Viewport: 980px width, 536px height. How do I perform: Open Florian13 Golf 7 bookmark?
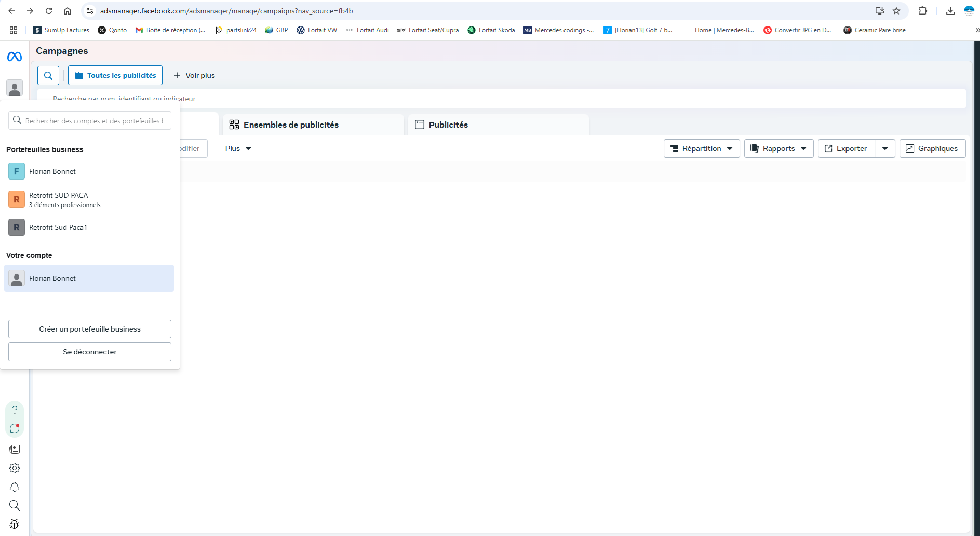638,30
